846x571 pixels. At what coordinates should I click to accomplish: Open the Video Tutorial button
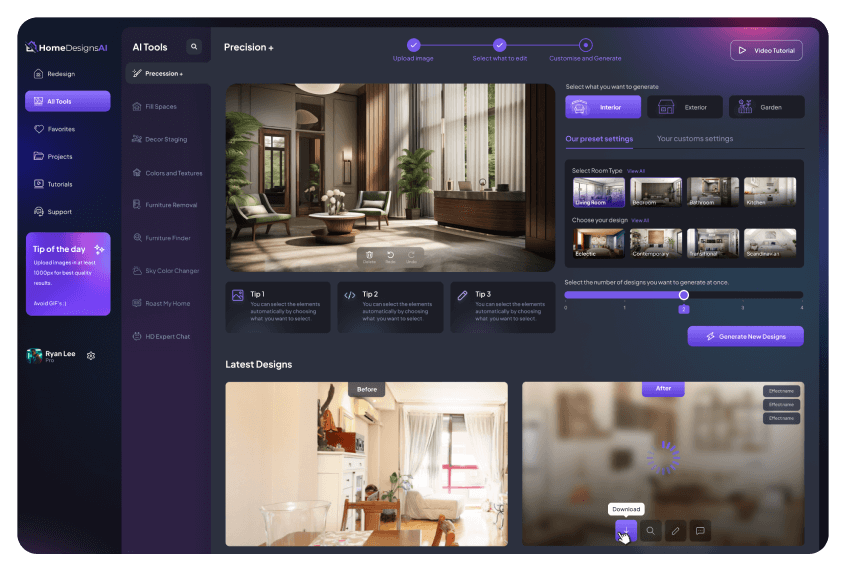click(766, 50)
